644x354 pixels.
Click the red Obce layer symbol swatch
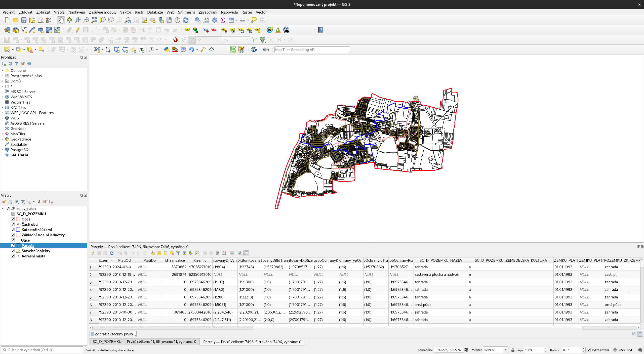(18, 219)
